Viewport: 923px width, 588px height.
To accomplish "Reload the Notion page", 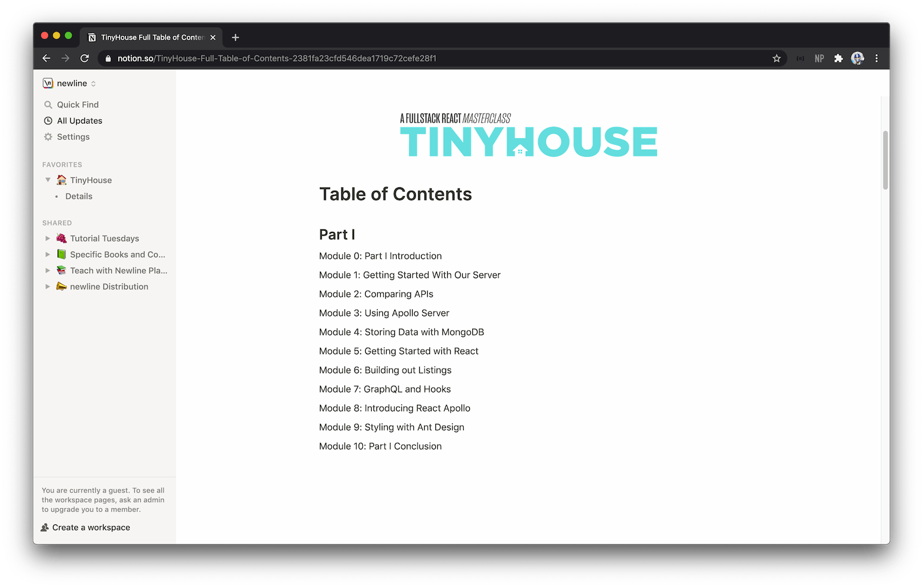I will [84, 58].
